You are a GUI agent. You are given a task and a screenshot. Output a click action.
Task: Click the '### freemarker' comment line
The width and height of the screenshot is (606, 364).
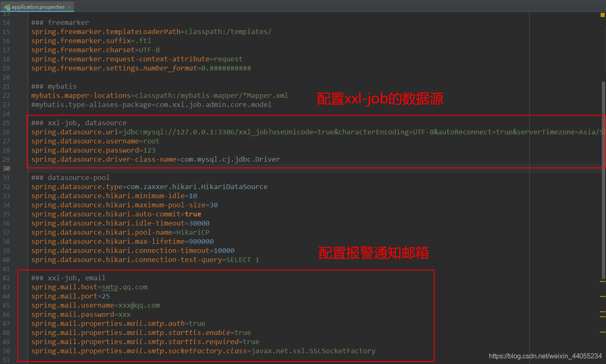[60, 22]
